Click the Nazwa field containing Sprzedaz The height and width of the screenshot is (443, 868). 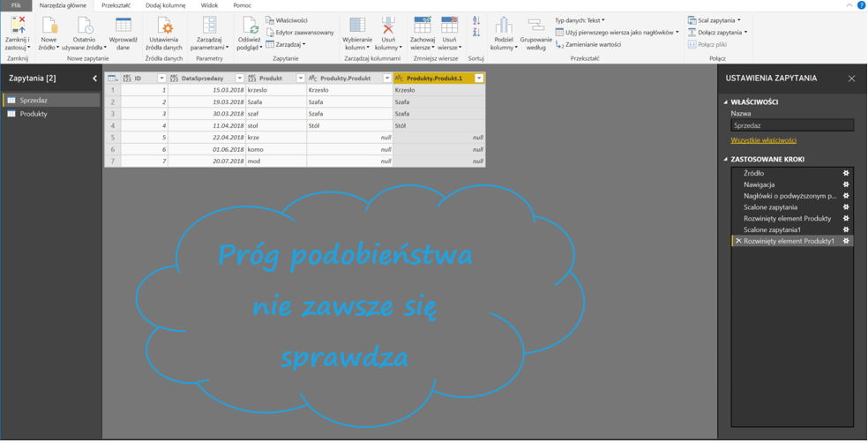pyautogui.click(x=791, y=126)
